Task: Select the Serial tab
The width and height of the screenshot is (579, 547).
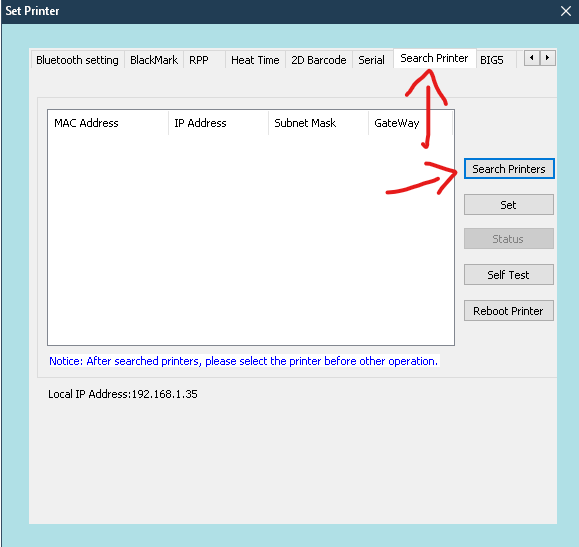Action: click(x=371, y=60)
